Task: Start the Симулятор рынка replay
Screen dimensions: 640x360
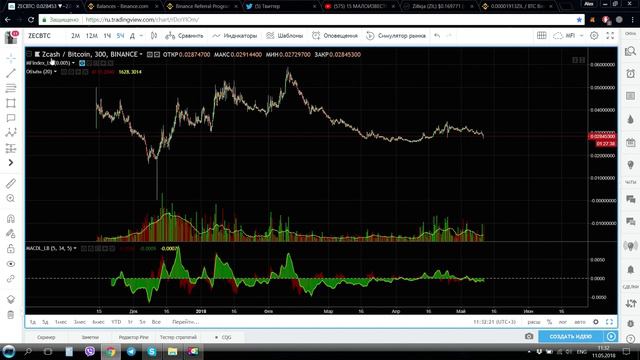Action: [396, 36]
